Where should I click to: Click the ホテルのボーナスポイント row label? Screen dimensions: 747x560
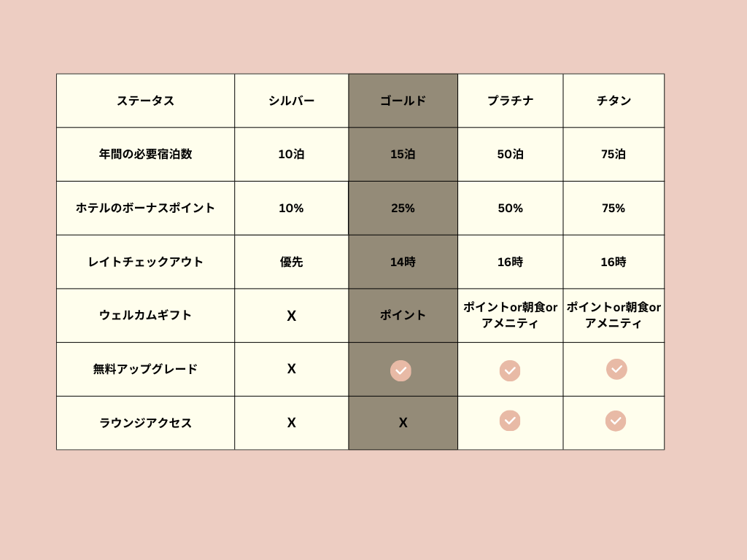pyautogui.click(x=145, y=208)
